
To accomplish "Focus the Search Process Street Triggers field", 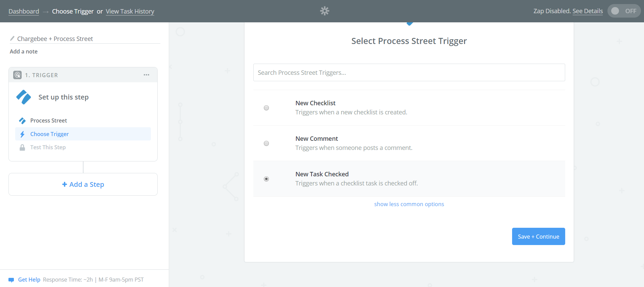I will pos(409,72).
